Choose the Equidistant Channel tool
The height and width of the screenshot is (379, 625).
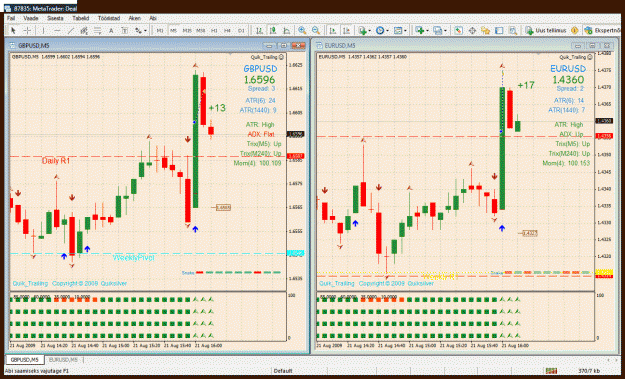(84, 31)
